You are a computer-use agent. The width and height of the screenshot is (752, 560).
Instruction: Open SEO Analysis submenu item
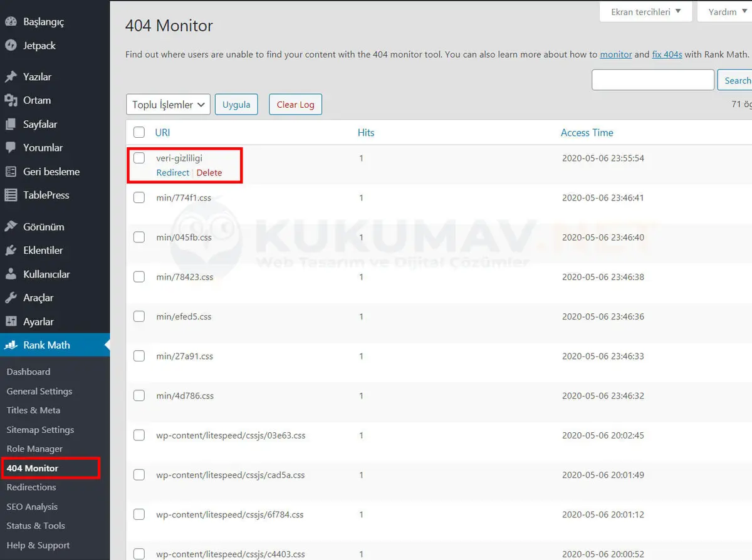(x=32, y=507)
